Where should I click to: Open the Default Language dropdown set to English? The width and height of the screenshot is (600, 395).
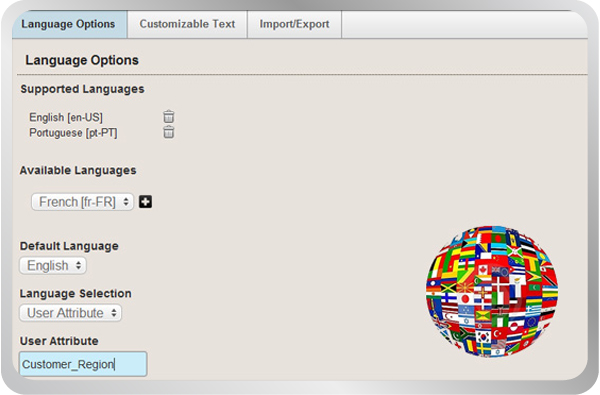[53, 265]
